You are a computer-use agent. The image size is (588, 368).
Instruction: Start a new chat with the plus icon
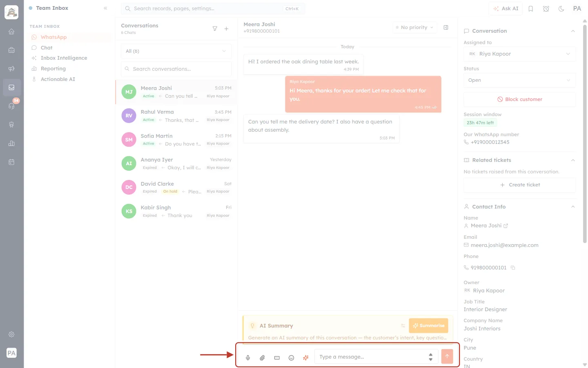226,29
